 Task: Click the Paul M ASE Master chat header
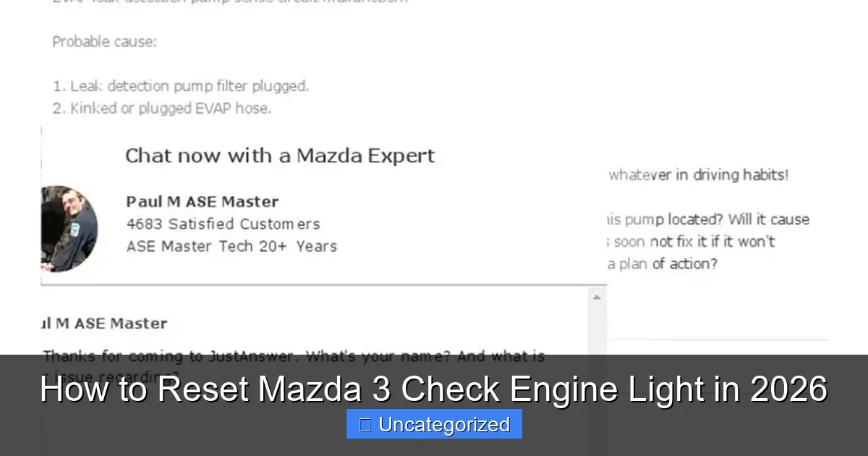(x=105, y=323)
